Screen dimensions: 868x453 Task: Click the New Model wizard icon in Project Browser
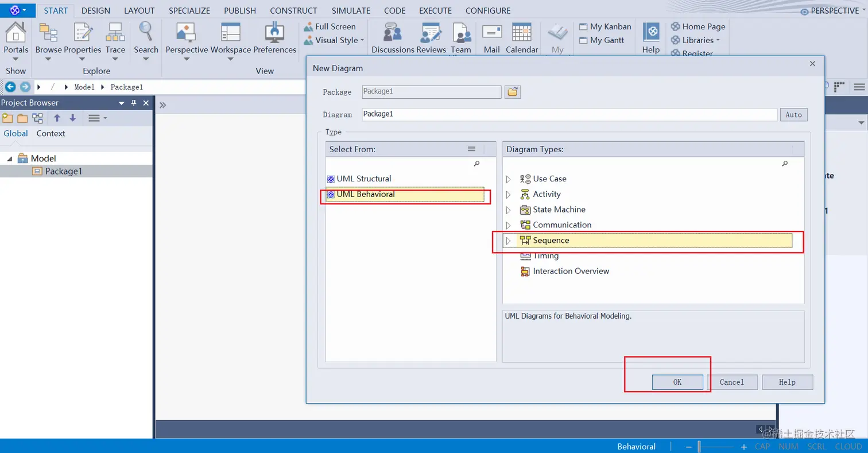click(x=7, y=118)
